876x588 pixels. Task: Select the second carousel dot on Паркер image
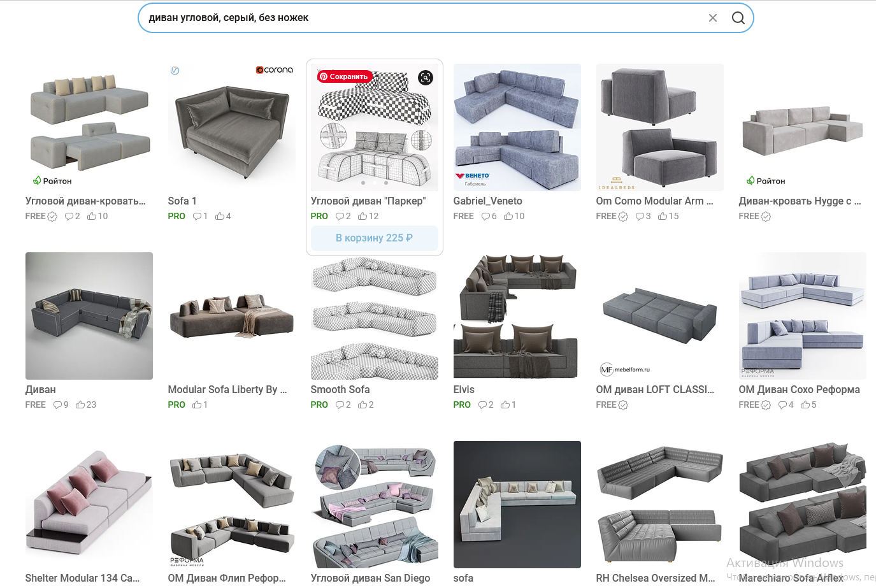(x=375, y=183)
